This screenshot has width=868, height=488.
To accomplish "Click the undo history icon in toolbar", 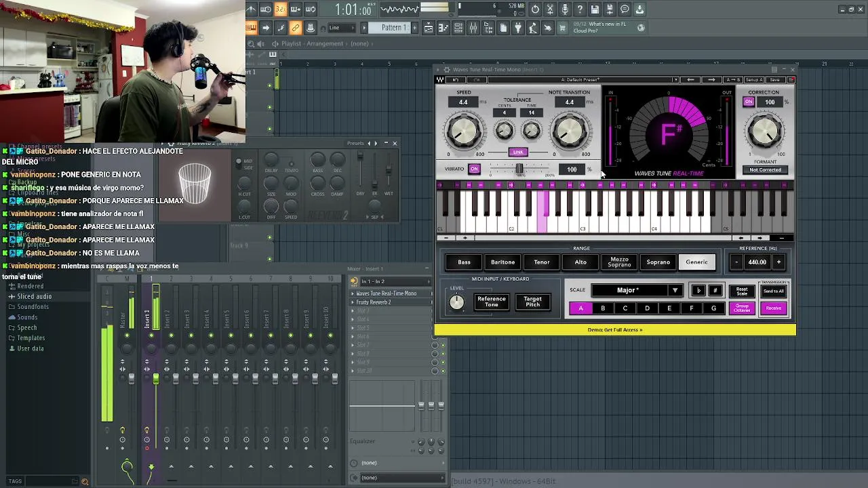I will coord(535,9).
